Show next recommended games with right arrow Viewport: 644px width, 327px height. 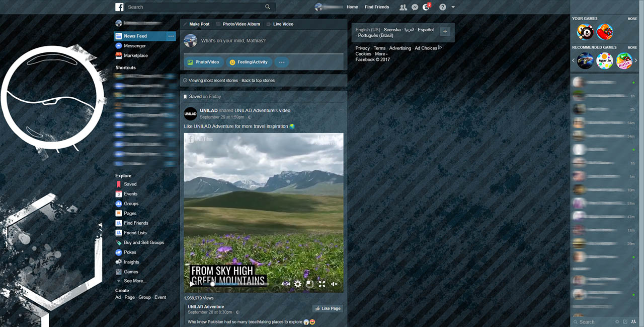click(635, 61)
